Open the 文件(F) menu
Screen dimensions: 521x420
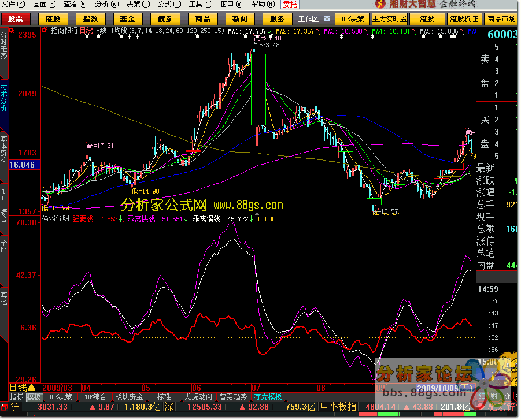point(13,4)
